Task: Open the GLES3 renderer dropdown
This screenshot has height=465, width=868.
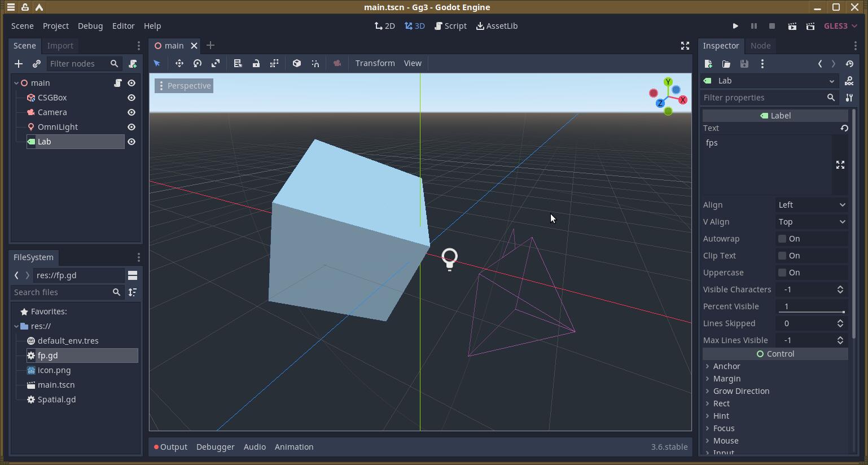Action: click(x=840, y=26)
